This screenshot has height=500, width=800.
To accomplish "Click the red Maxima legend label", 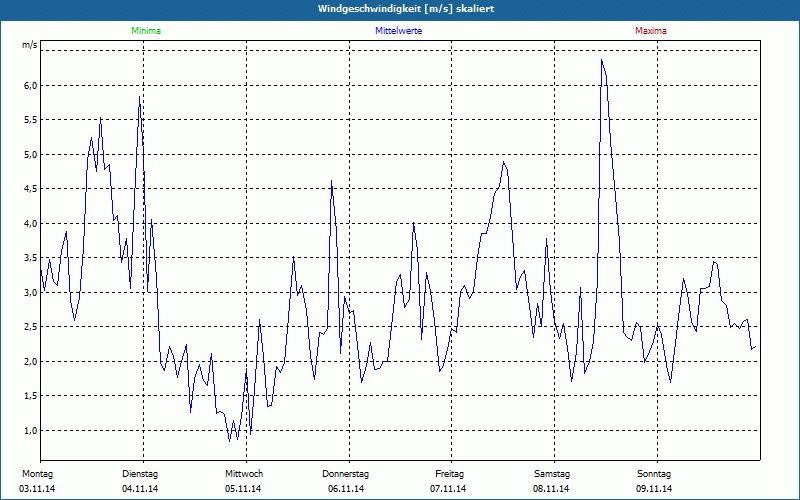I will click(x=651, y=31).
